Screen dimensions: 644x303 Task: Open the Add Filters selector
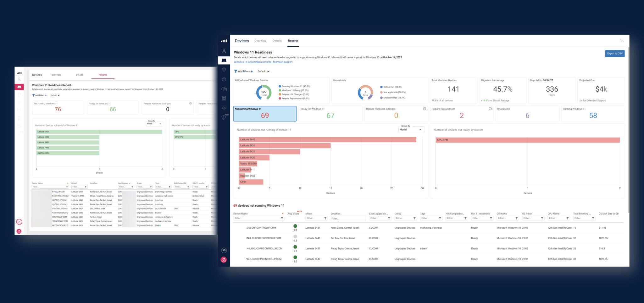(x=244, y=71)
